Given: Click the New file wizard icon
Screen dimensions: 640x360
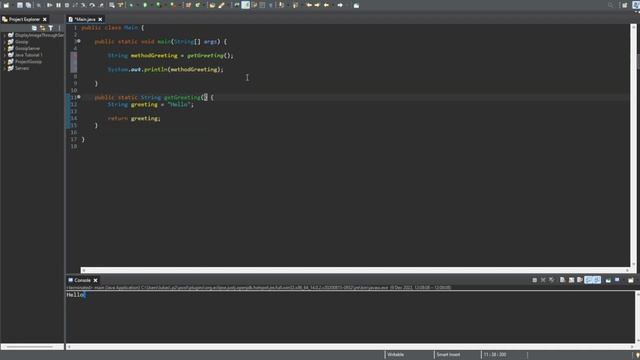Looking at the screenshot, I should 6,5.
